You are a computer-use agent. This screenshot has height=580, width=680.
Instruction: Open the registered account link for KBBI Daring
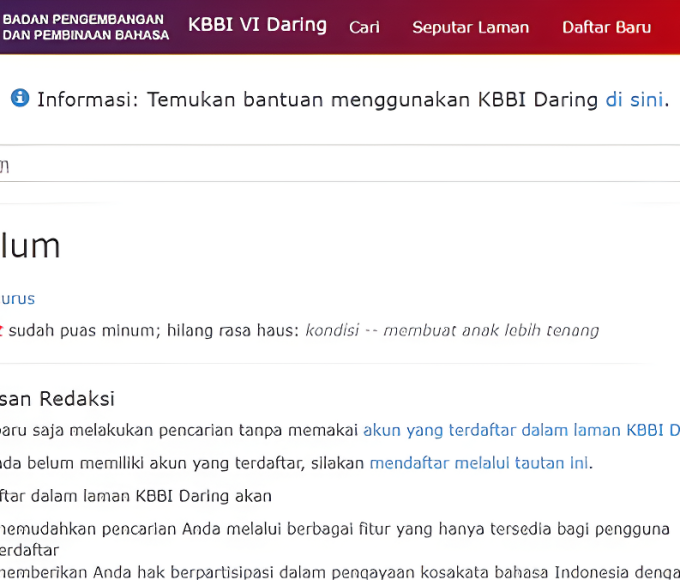[520, 430]
